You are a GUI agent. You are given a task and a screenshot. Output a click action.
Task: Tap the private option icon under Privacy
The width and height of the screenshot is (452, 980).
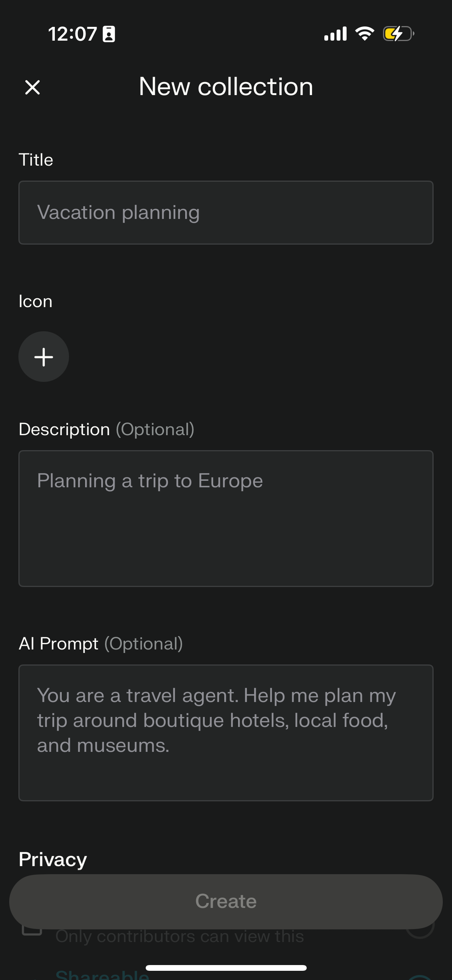pos(32,932)
